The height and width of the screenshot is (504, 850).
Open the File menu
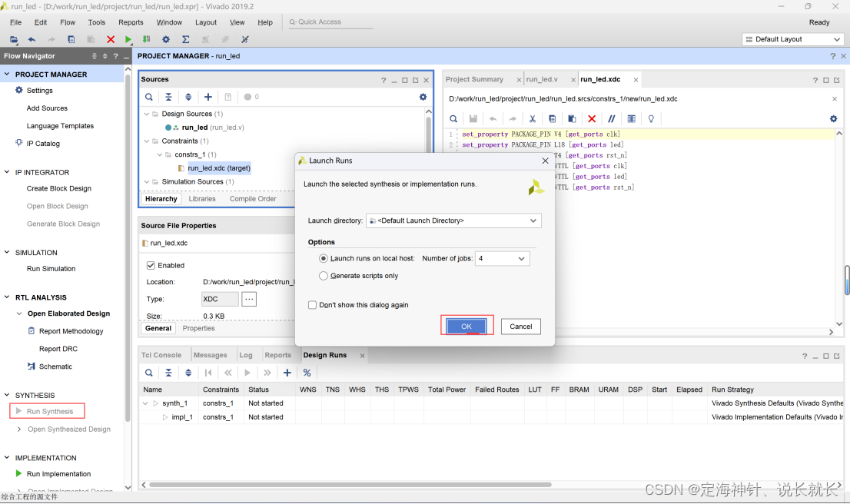pos(15,22)
